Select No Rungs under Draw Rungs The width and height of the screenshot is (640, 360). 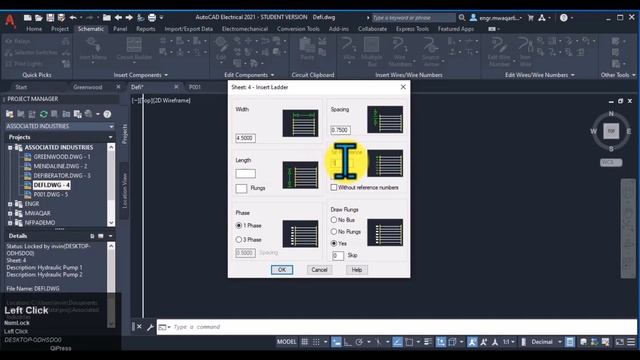334,231
